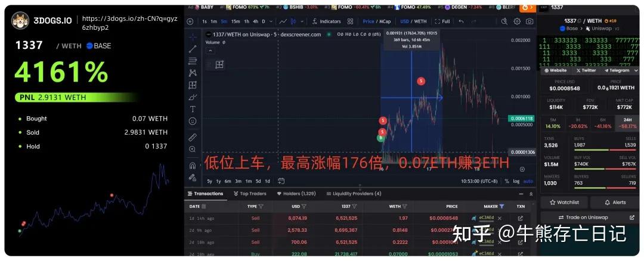The image size is (644, 261).
Task: Toggle auto scale on the chart
Action: pos(528,181)
